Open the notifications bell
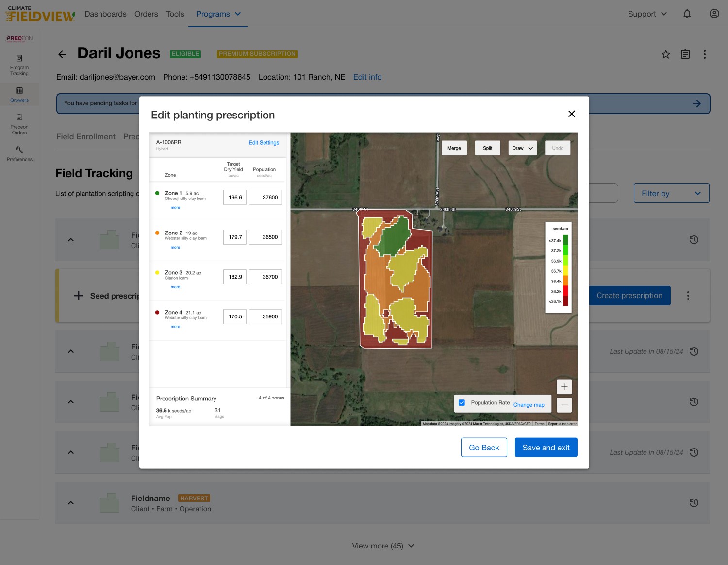Image resolution: width=728 pixels, height=565 pixels. click(x=687, y=14)
